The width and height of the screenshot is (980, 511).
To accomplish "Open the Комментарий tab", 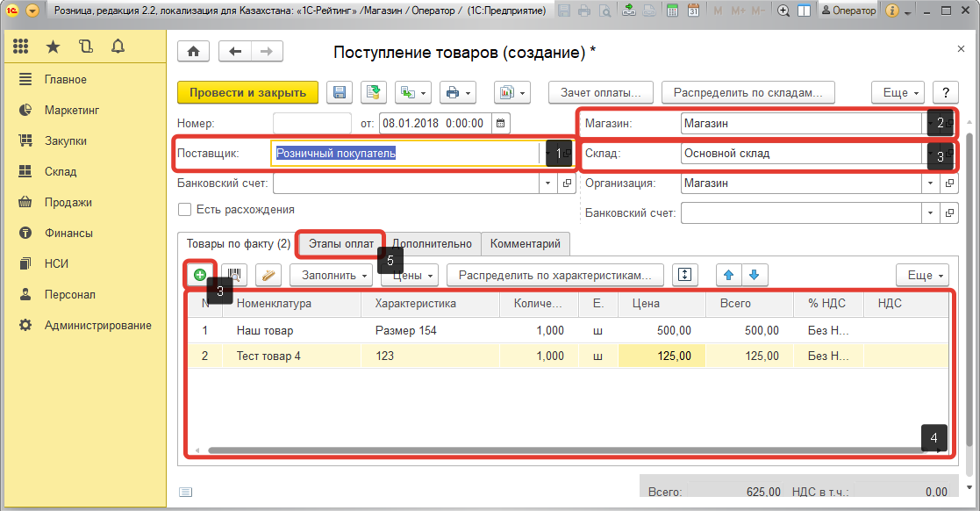I will (526, 243).
